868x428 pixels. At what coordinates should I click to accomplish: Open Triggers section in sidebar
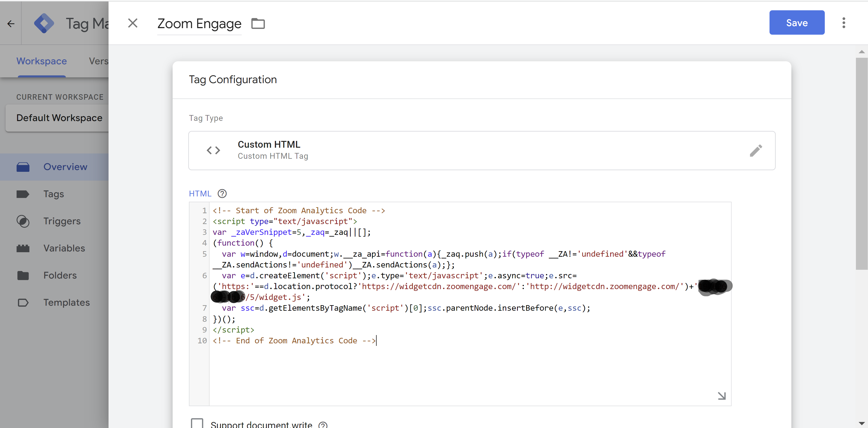54,221
